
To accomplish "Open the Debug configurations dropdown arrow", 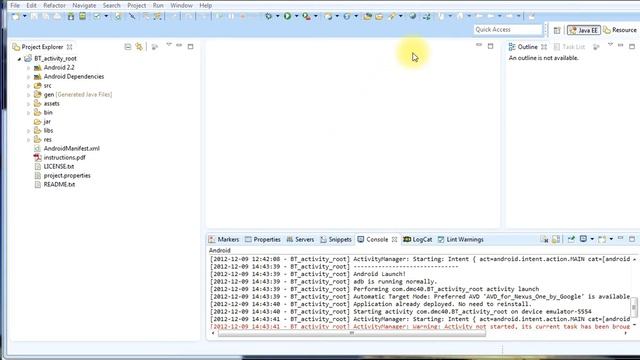I will tap(277, 16).
